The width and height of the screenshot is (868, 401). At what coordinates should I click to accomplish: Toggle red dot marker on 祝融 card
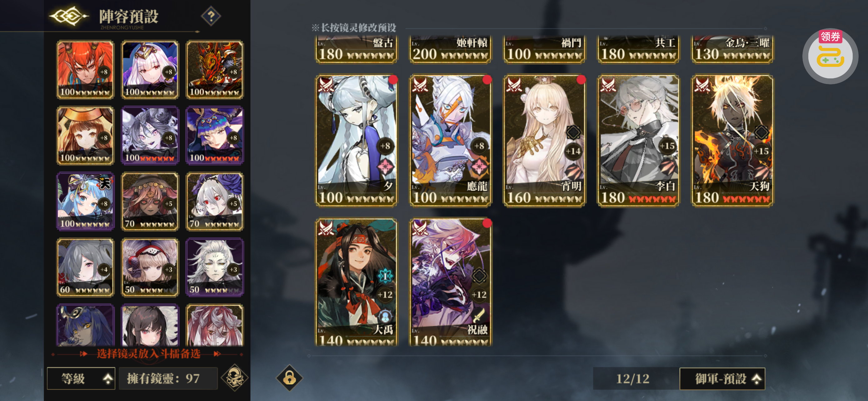pyautogui.click(x=487, y=223)
